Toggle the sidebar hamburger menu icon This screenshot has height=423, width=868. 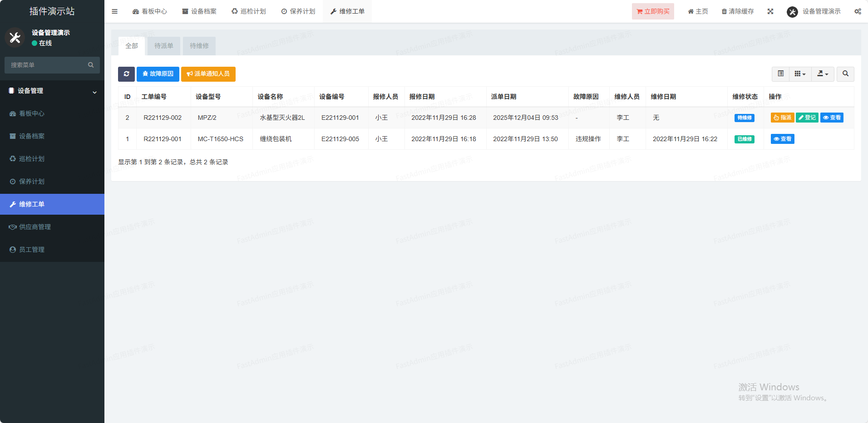tap(114, 11)
